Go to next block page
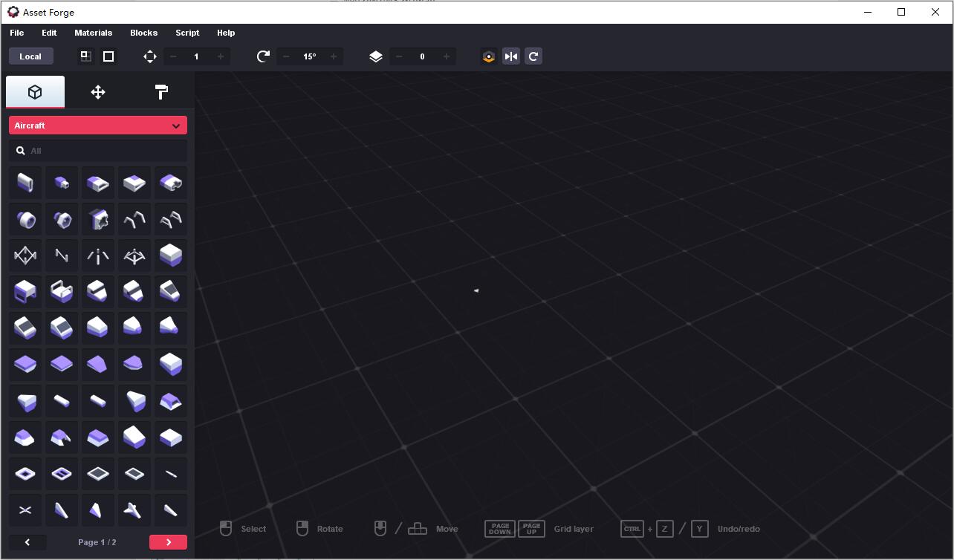The width and height of the screenshot is (954, 560). (168, 542)
